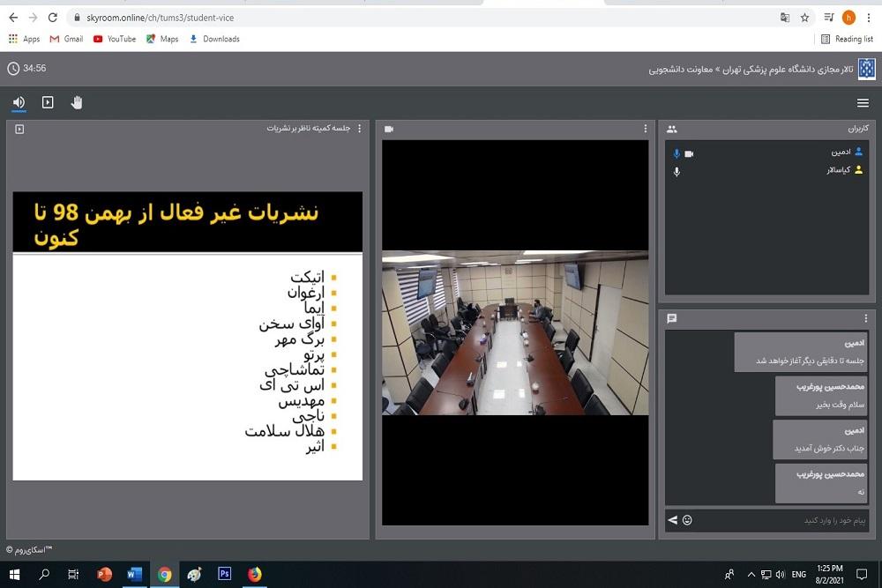882x588 pixels.
Task: Open the Reading list button
Action: coord(847,39)
